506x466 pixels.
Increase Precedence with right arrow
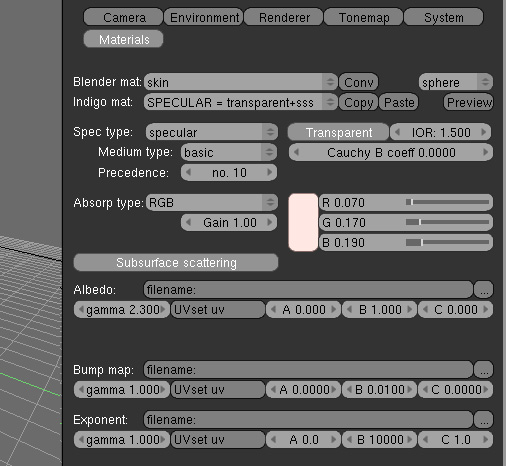pos(270,172)
